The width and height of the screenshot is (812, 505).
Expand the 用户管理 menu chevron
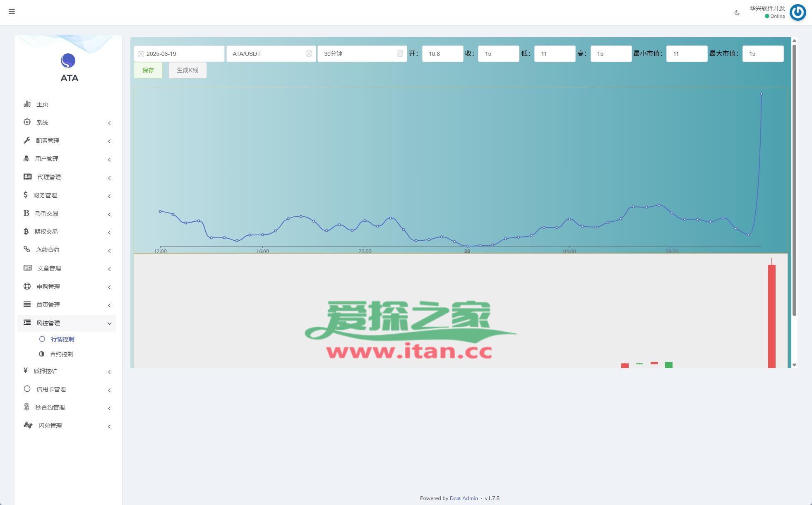click(109, 160)
